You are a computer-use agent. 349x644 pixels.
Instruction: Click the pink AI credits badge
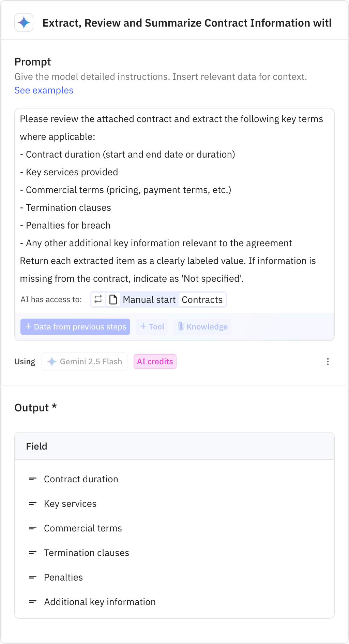click(155, 362)
